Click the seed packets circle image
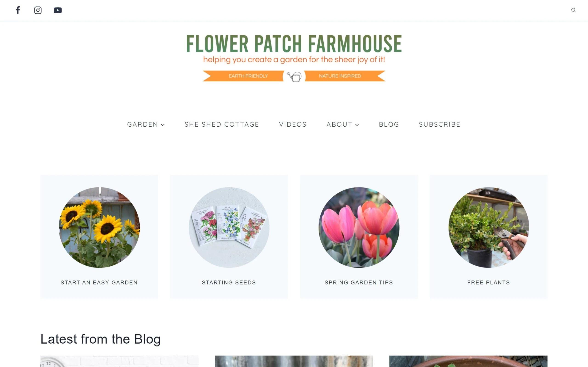588x367 pixels. click(x=229, y=228)
